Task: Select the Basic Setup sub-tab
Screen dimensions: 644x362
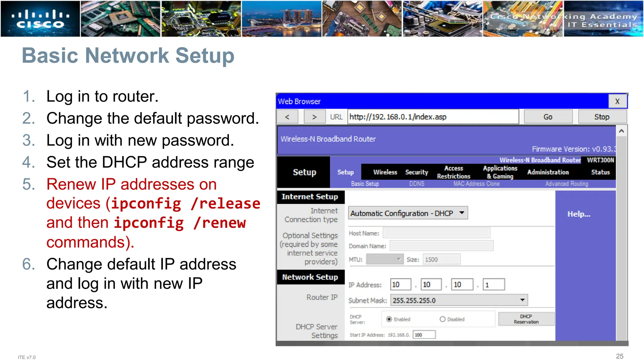Action: [x=365, y=184]
